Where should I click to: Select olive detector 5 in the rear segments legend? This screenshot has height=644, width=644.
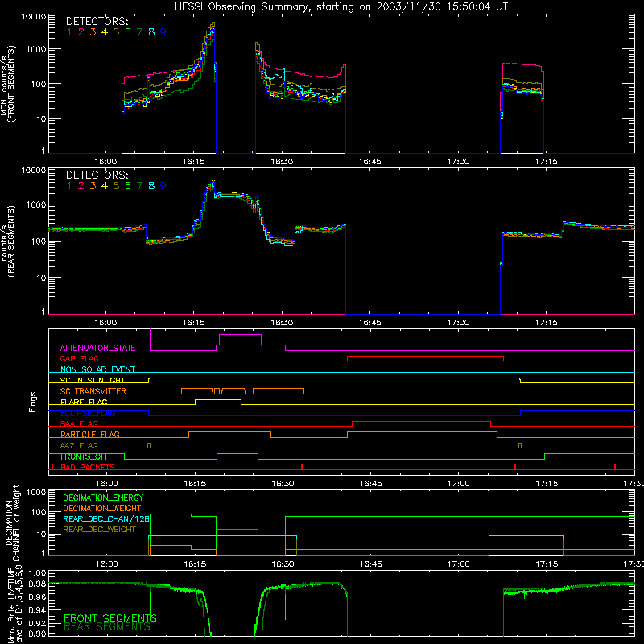click(x=116, y=186)
